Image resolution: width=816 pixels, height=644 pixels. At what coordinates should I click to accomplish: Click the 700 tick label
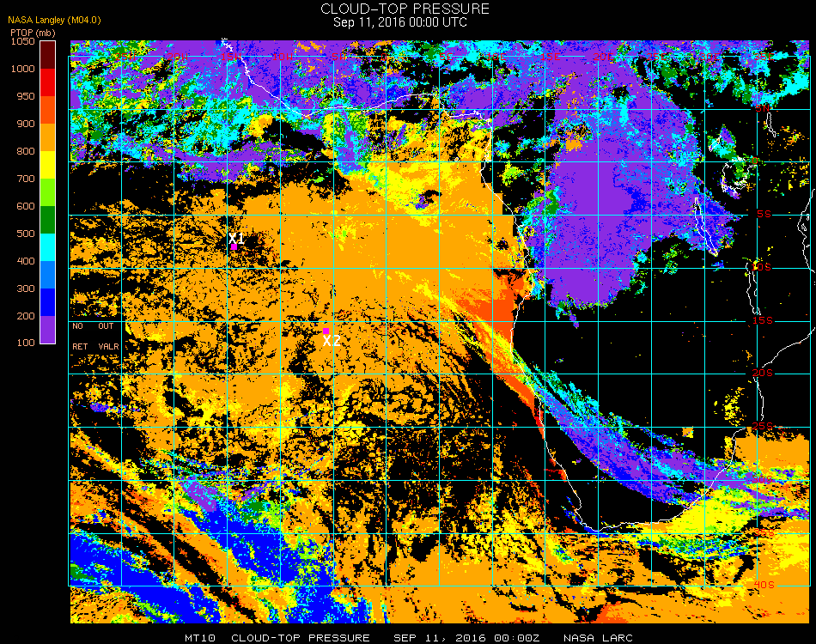pos(26,179)
